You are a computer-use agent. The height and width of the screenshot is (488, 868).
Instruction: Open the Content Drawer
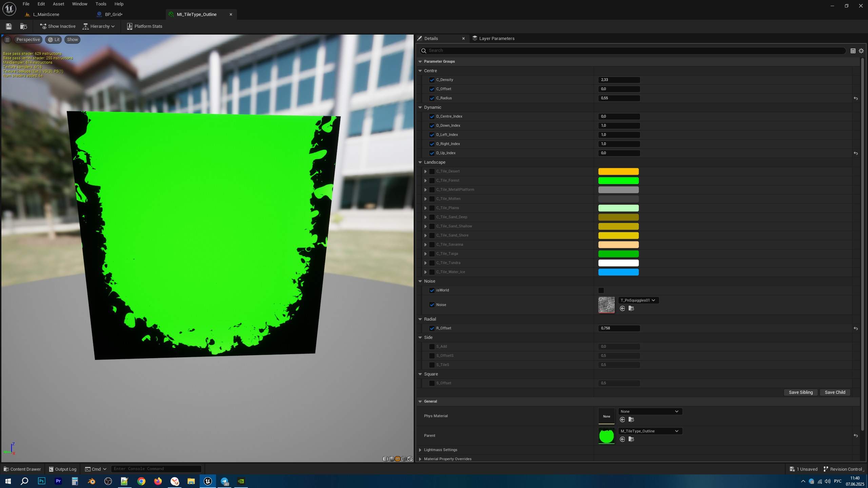[x=22, y=469]
